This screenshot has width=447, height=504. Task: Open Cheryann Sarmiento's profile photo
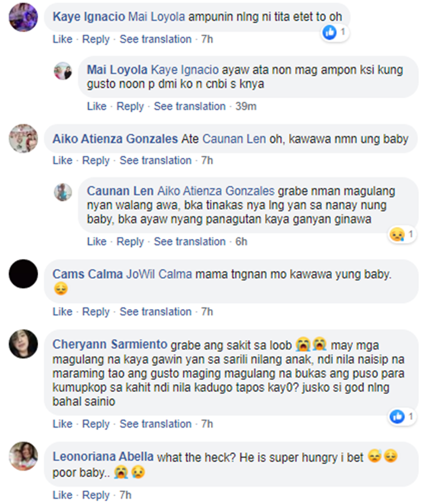coord(23,344)
